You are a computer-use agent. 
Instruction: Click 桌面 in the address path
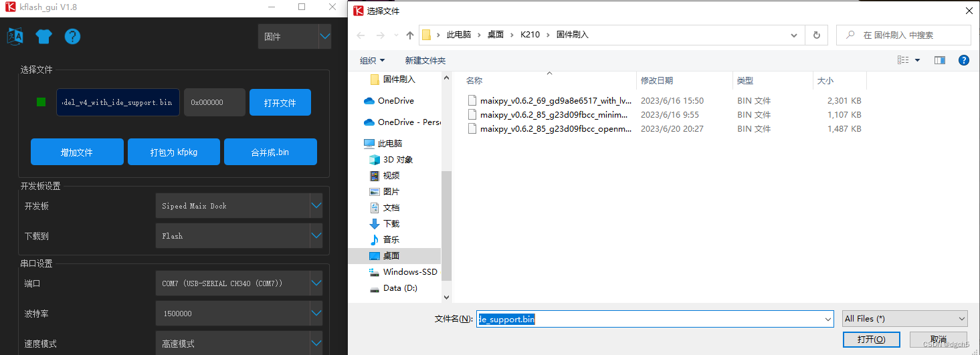[496, 35]
